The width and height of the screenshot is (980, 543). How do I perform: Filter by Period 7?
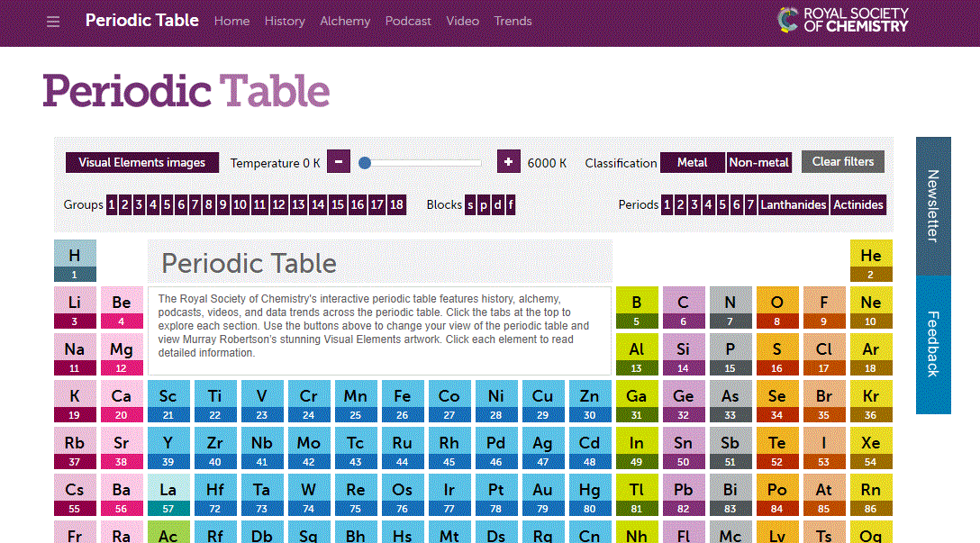pos(750,205)
